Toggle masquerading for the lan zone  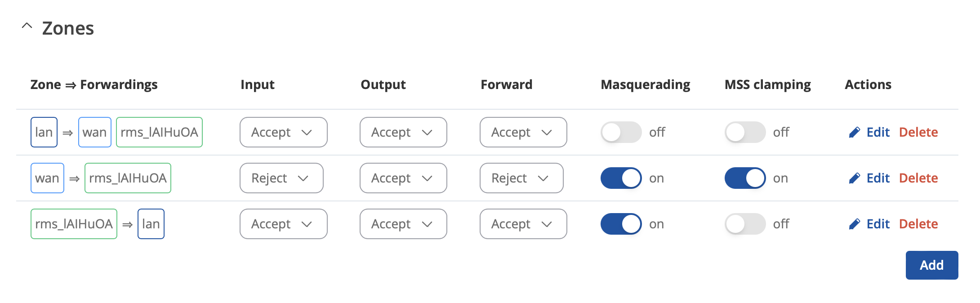(621, 132)
